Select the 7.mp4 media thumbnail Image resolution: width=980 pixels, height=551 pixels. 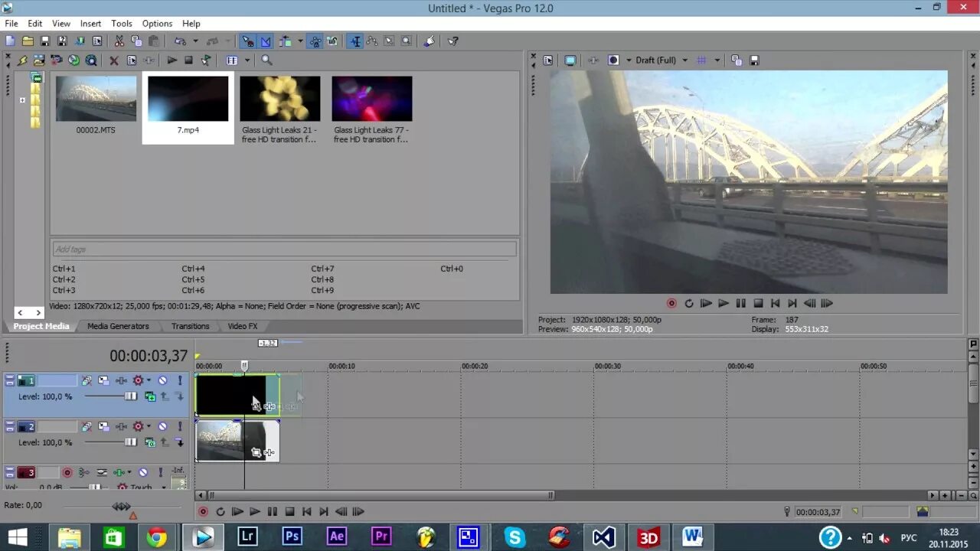click(x=187, y=98)
